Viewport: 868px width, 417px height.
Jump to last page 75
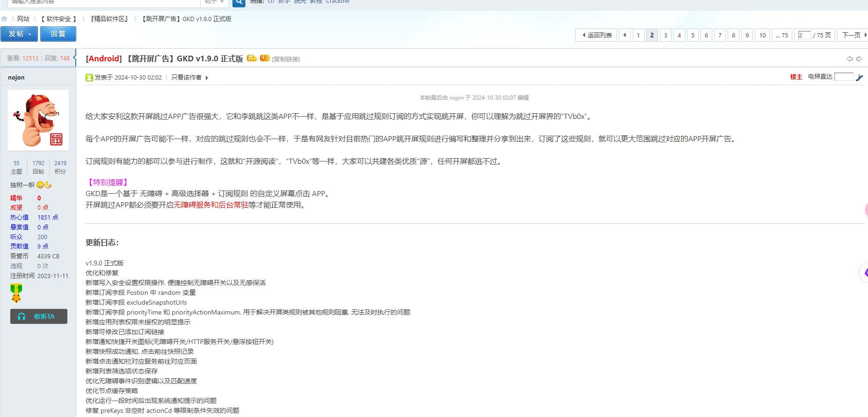click(782, 36)
